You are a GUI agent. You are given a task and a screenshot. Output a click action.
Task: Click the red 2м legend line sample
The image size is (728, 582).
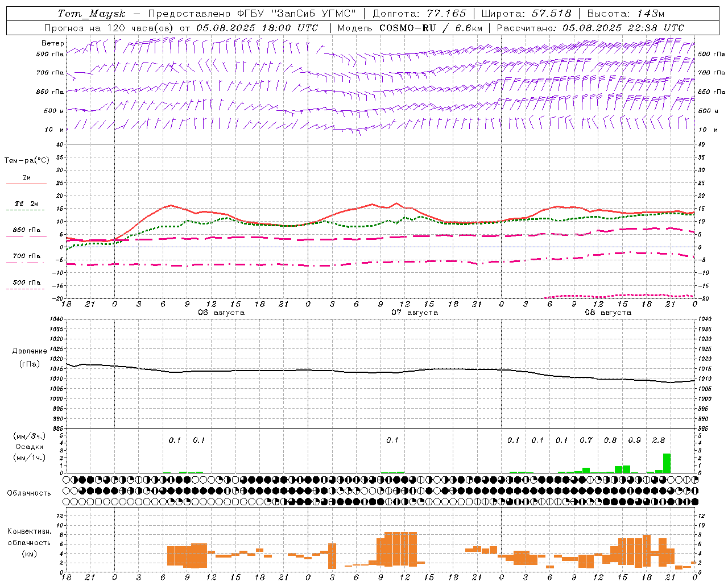(26, 184)
